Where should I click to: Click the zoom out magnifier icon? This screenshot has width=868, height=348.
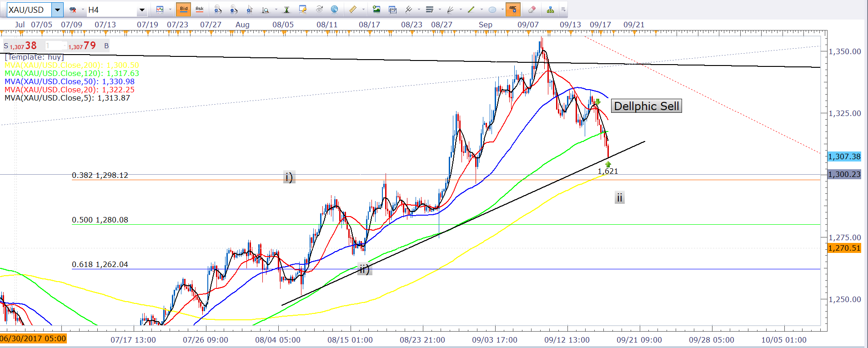(x=233, y=9)
